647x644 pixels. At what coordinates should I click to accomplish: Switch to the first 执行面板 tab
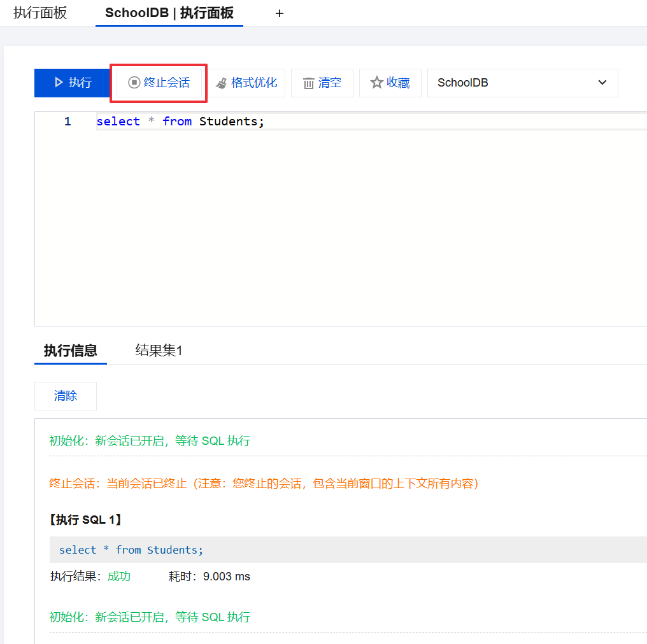point(40,13)
